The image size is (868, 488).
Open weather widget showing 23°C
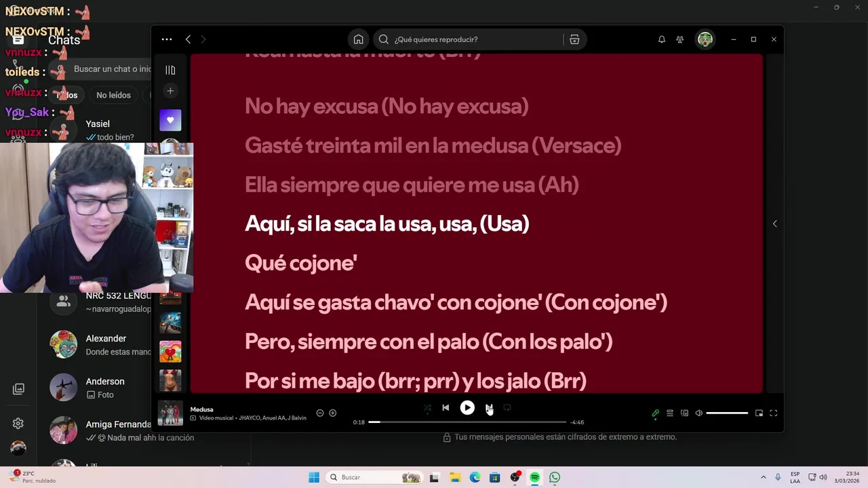(x=33, y=477)
